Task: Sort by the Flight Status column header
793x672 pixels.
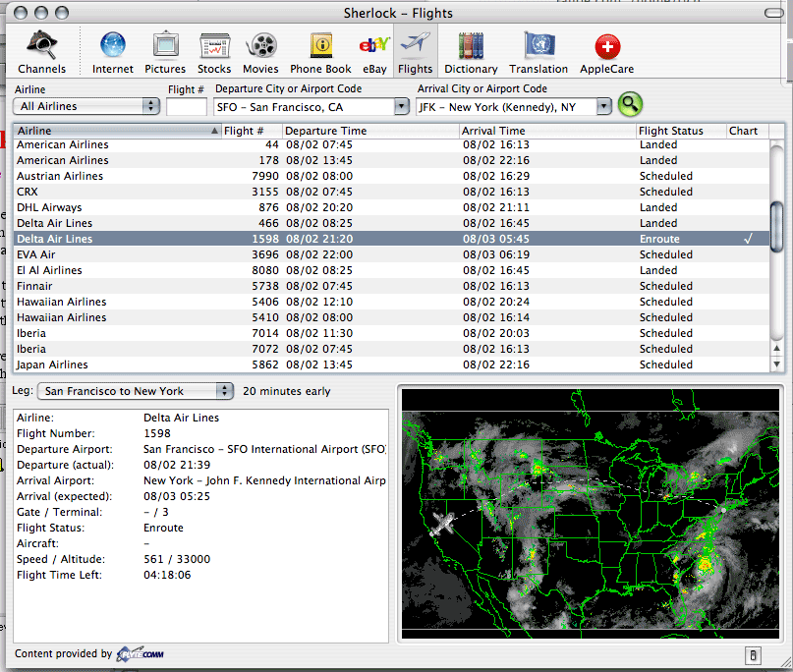Action: coord(680,131)
